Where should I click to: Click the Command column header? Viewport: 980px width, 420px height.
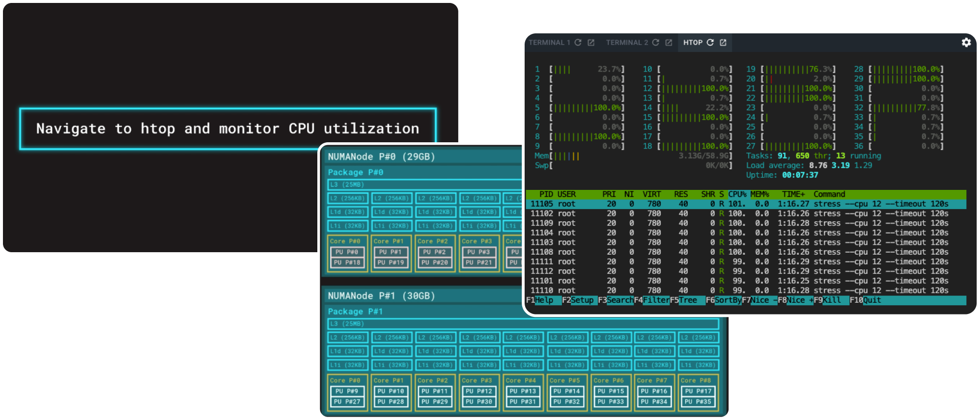pyautogui.click(x=829, y=194)
